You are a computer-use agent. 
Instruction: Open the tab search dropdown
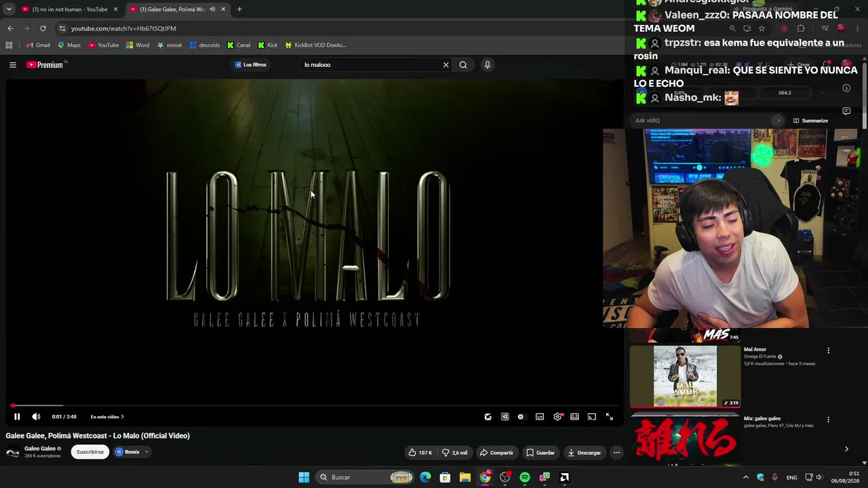point(9,9)
